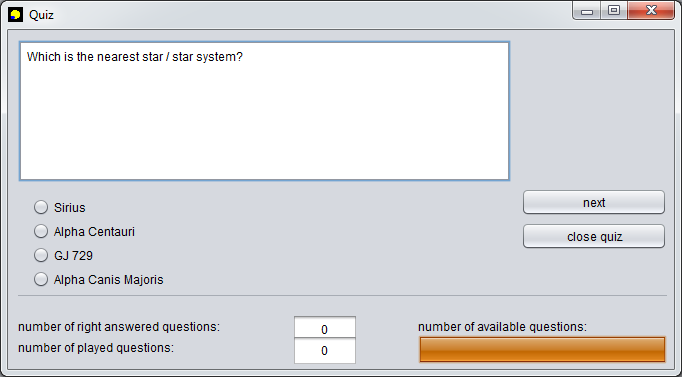Click the close quiz button
682x377 pixels.
(594, 236)
